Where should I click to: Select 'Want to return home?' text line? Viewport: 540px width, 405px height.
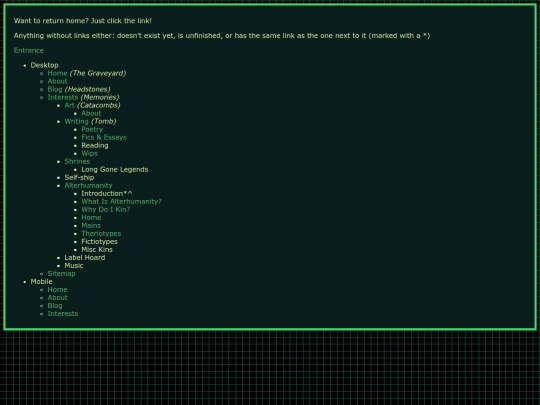pyautogui.click(x=83, y=21)
